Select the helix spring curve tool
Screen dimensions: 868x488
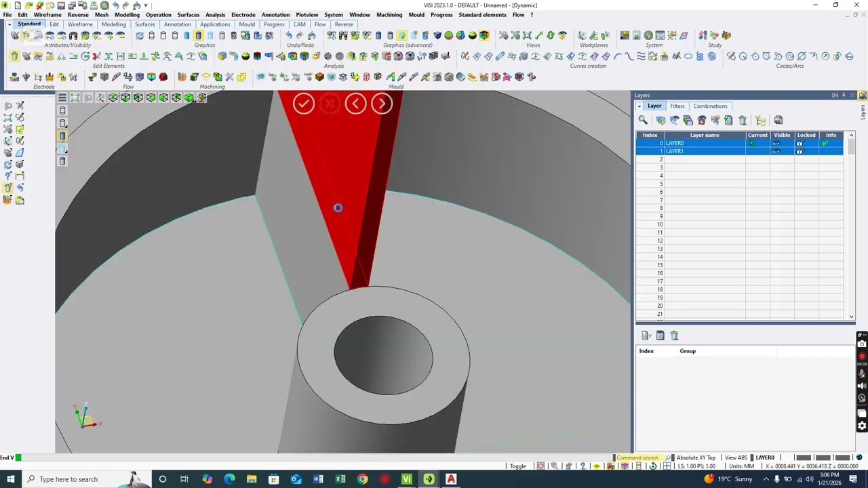click(x=700, y=56)
